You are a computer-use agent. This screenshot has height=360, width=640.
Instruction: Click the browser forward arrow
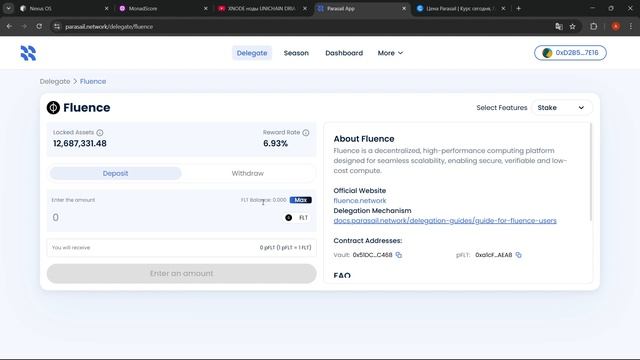[24, 26]
